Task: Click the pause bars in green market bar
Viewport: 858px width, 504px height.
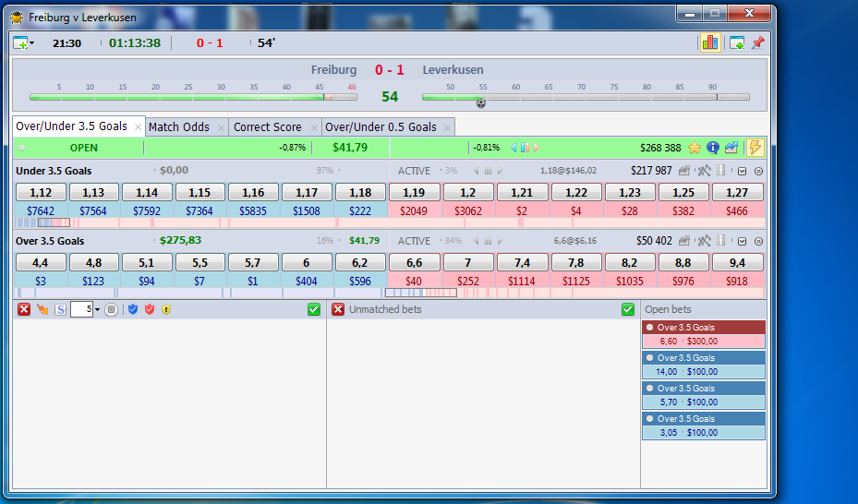Action: pyautogui.click(x=525, y=148)
